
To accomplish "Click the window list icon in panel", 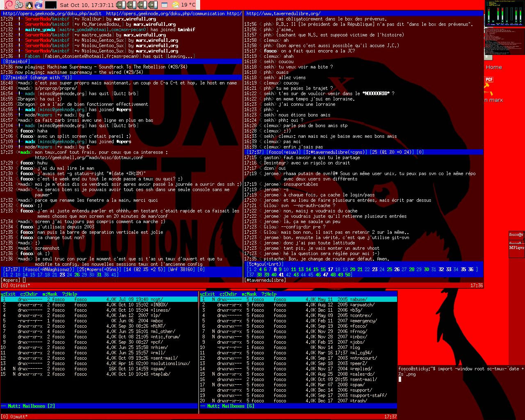I will click(x=164, y=5).
